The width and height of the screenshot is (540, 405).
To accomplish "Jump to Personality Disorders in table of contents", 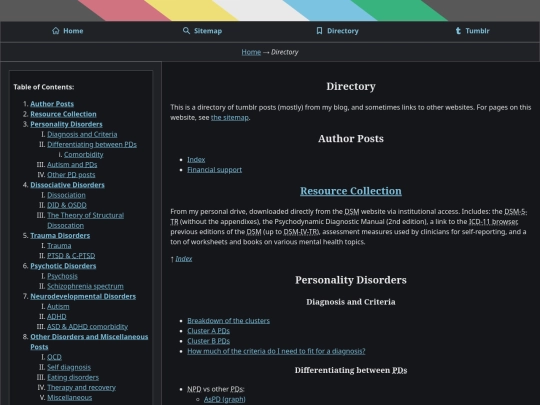I will click(66, 124).
